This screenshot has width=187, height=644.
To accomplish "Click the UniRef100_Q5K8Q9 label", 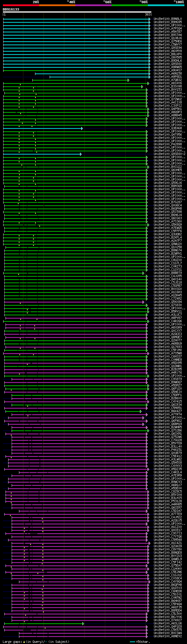I will click(x=168, y=225).
